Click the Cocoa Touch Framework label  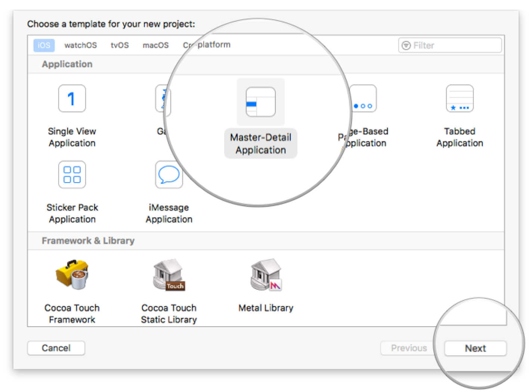click(72, 314)
